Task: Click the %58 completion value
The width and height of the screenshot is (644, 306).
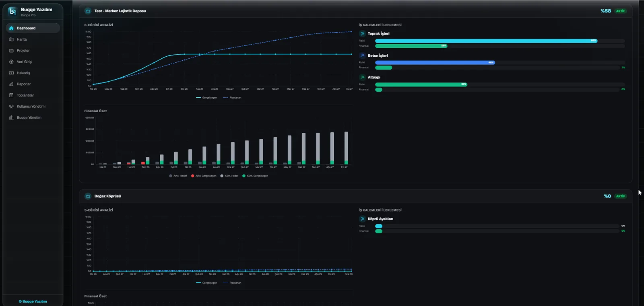Action: 606,11
